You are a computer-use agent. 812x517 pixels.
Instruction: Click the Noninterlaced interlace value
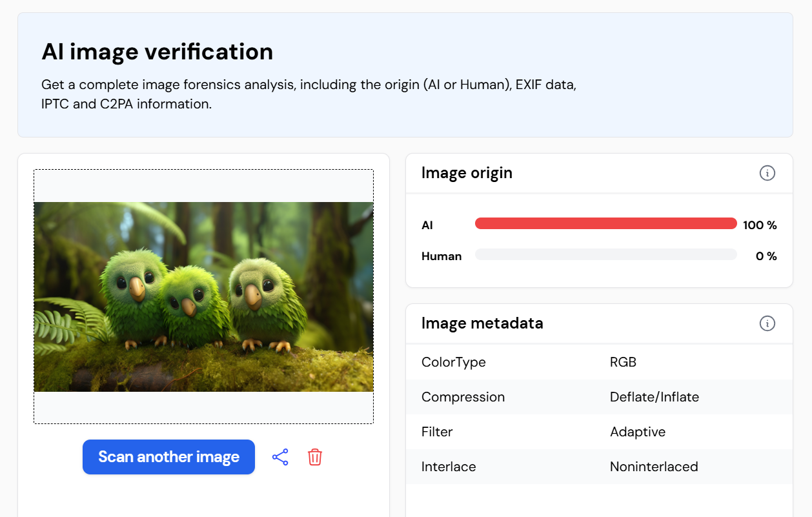point(653,467)
